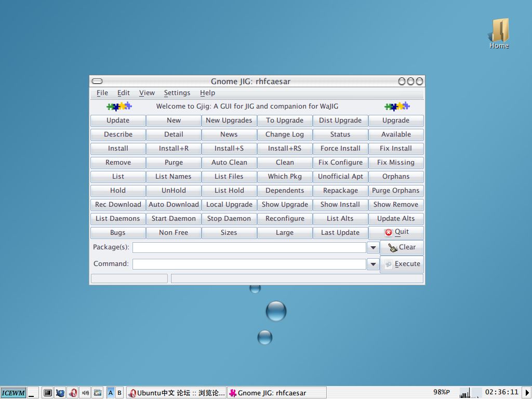Click the Show Upgrade button
532x399 pixels.
pyautogui.click(x=285, y=205)
